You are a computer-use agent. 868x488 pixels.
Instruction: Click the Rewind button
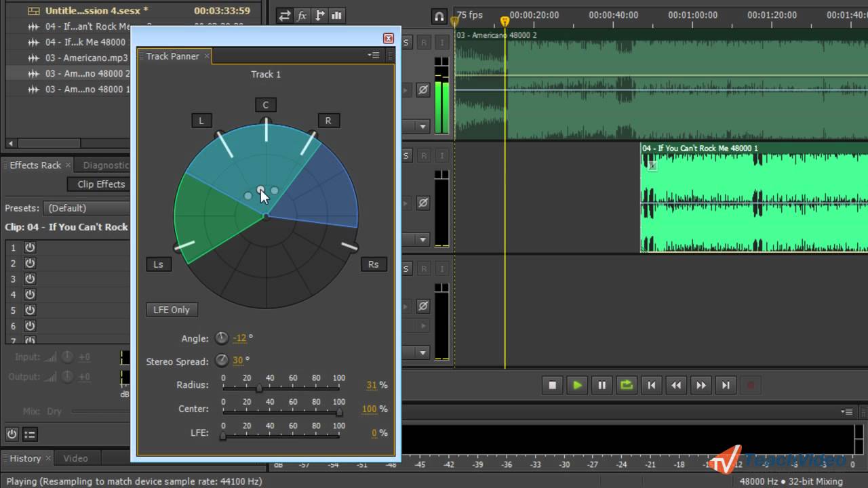[x=676, y=385]
